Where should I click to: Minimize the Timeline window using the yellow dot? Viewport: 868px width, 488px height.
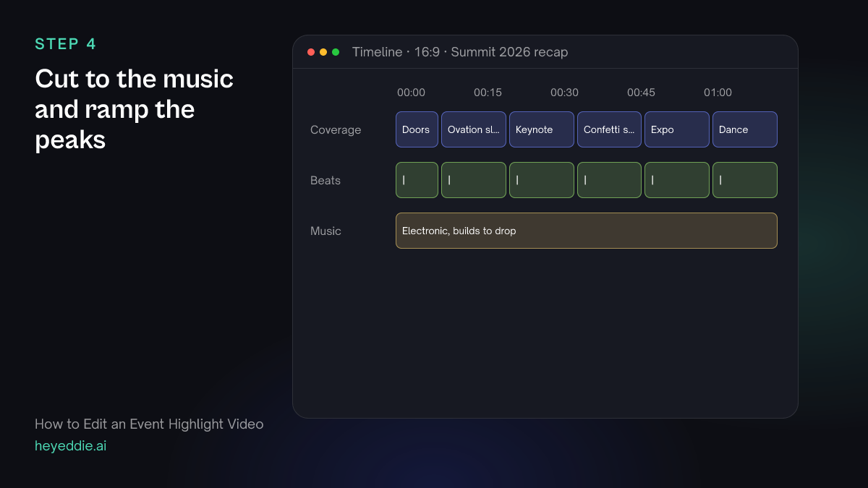tap(323, 52)
